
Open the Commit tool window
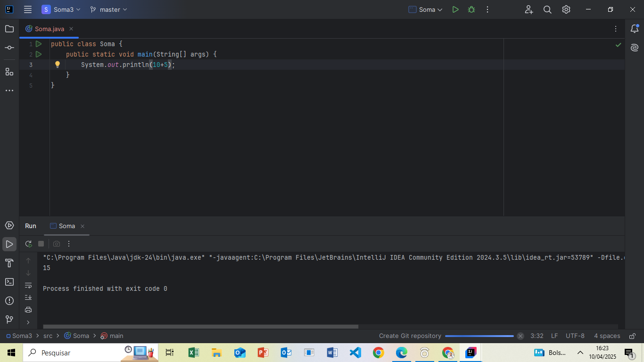click(x=9, y=48)
